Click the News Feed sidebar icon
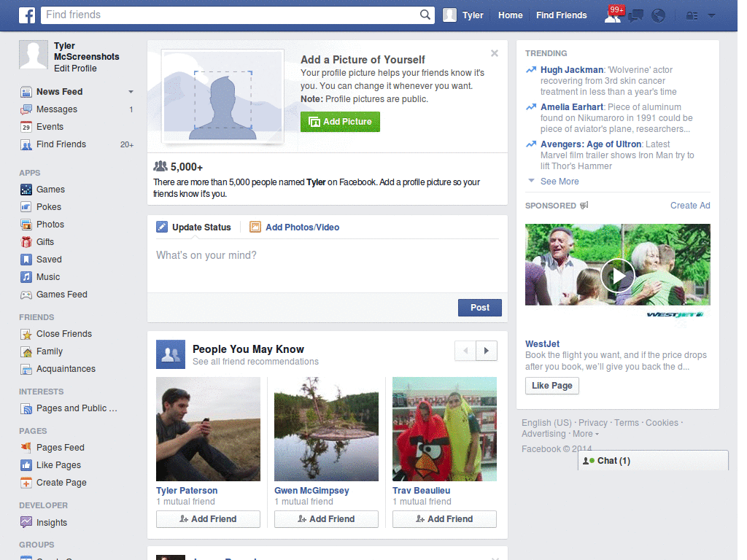Image resolution: width=747 pixels, height=560 pixels. 26,92
